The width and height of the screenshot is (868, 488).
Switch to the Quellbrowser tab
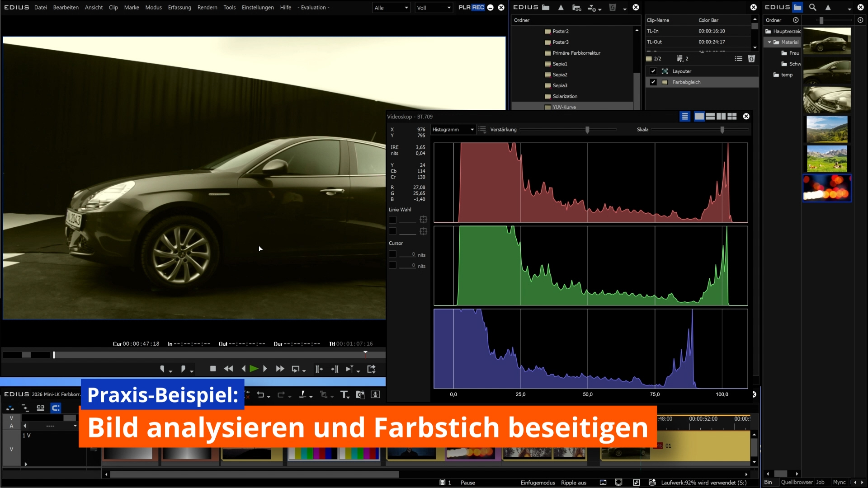click(x=797, y=482)
